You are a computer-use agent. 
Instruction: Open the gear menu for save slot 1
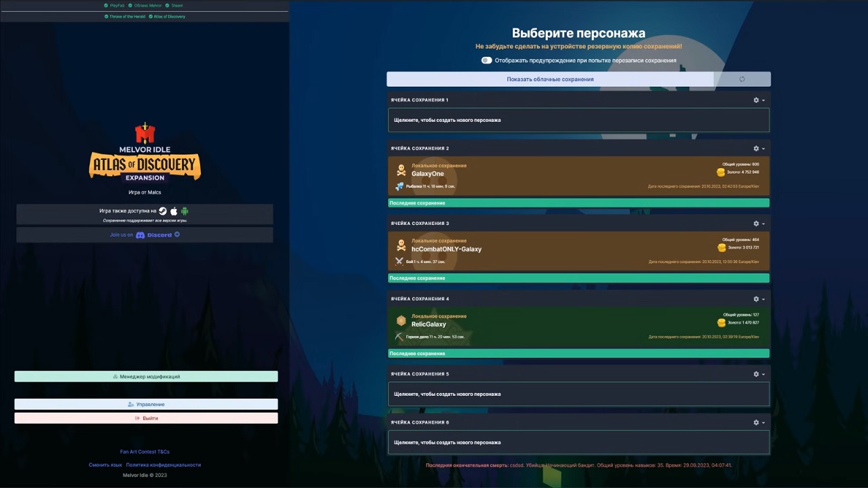(756, 100)
